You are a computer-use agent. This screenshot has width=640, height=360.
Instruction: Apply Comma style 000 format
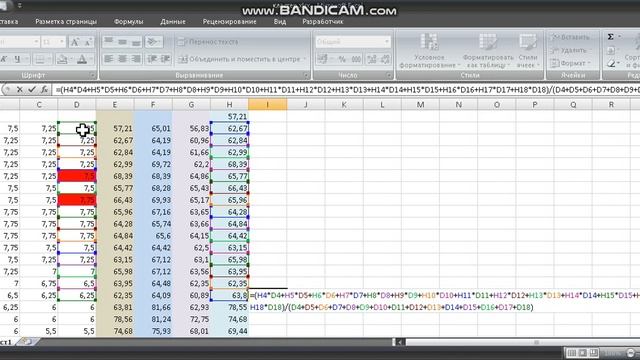(x=356, y=60)
